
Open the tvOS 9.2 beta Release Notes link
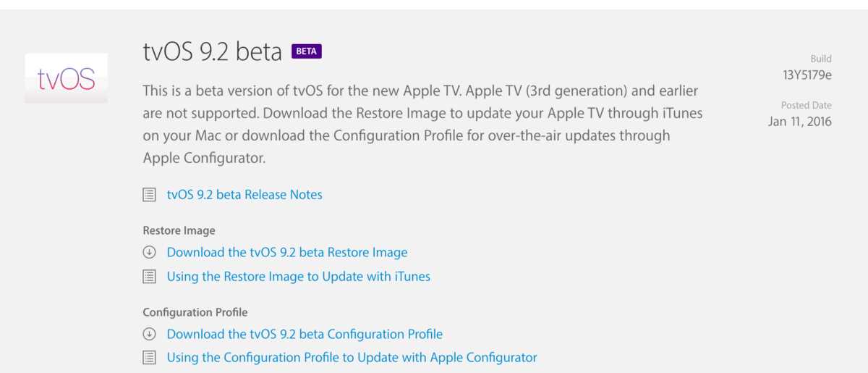point(244,195)
